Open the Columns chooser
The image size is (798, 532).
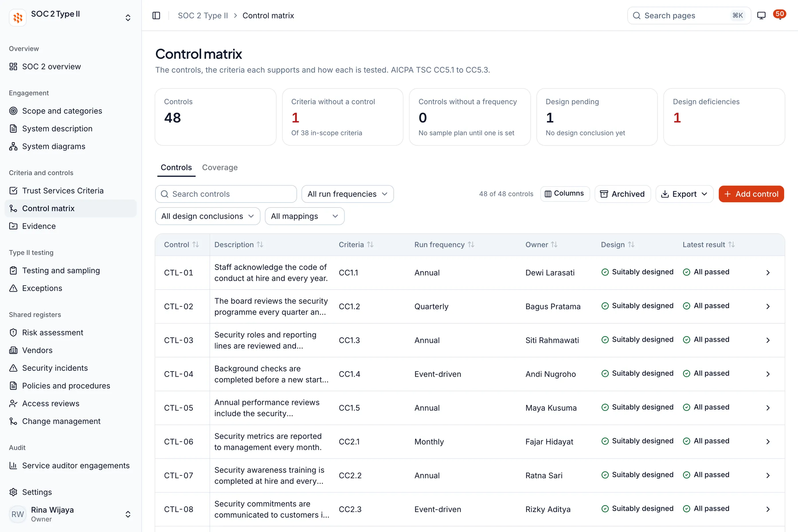(565, 194)
